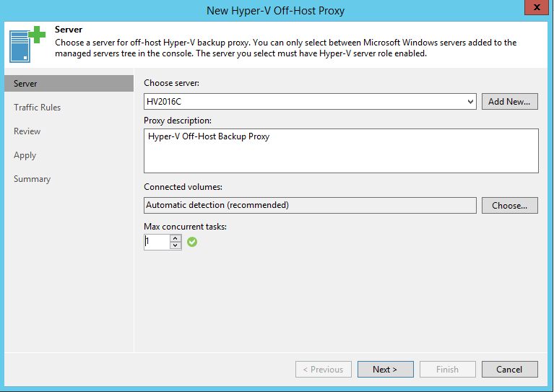The height and width of the screenshot is (392, 554).
Task: Click the Add New... button
Action: [509, 102]
